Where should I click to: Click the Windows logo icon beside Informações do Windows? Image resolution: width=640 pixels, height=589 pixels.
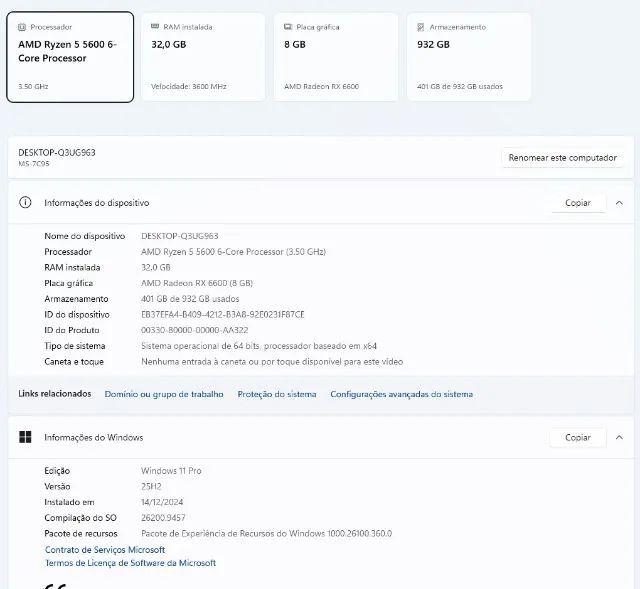point(25,437)
